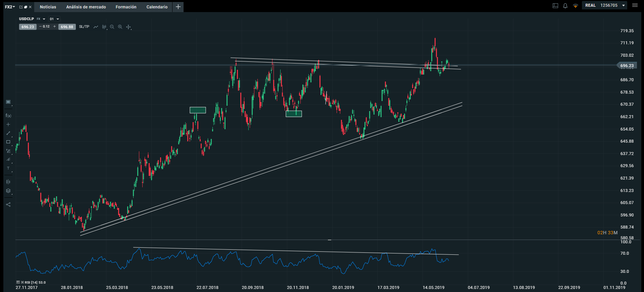Click the 696.23 sell price button

pos(28,27)
